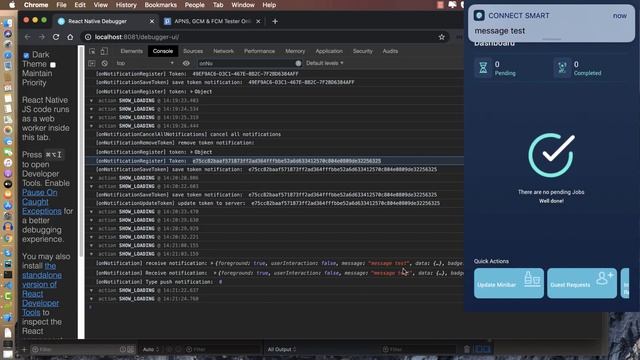
Task: Open the Auto dropdown in Xcode bar
Action: point(151,349)
